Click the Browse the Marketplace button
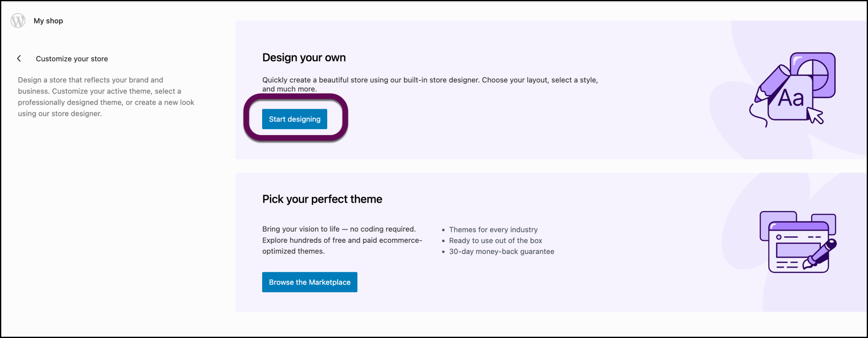Image resolution: width=868 pixels, height=338 pixels. (x=309, y=282)
